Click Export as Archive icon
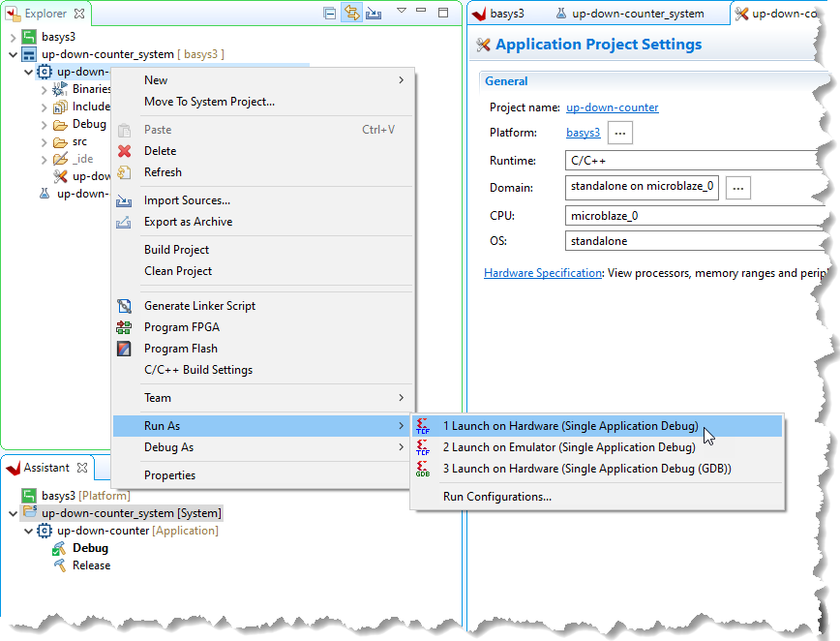This screenshot has height=641, width=840. [x=124, y=222]
